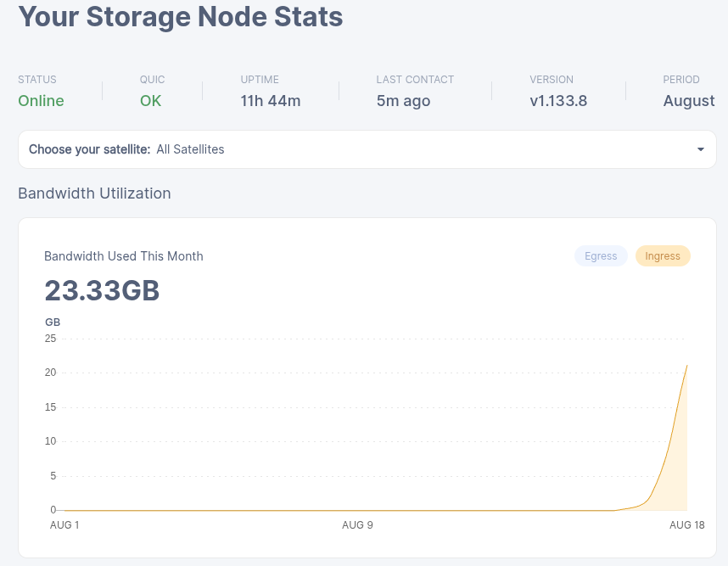Click the 23.33GB bandwidth total
The width and height of the screenshot is (728, 566).
point(102,291)
